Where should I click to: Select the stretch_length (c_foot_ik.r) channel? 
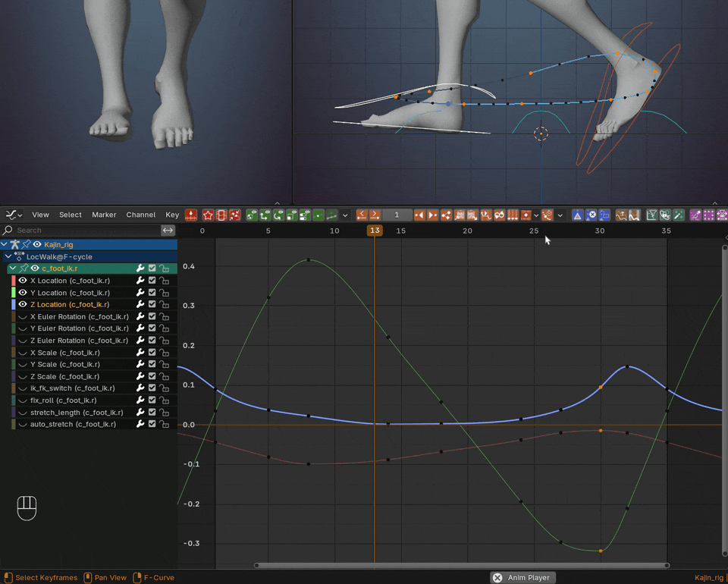[x=77, y=413]
